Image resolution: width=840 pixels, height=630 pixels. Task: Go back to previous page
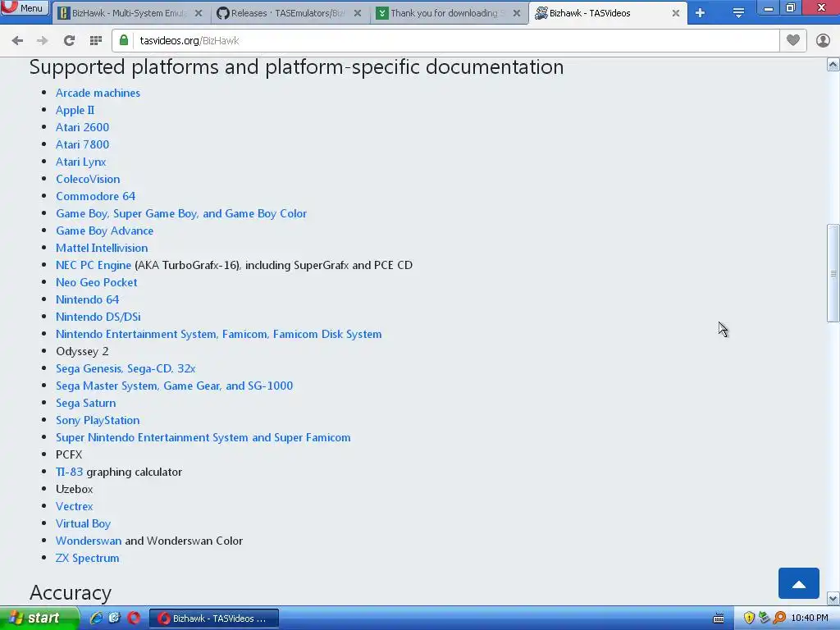click(17, 41)
